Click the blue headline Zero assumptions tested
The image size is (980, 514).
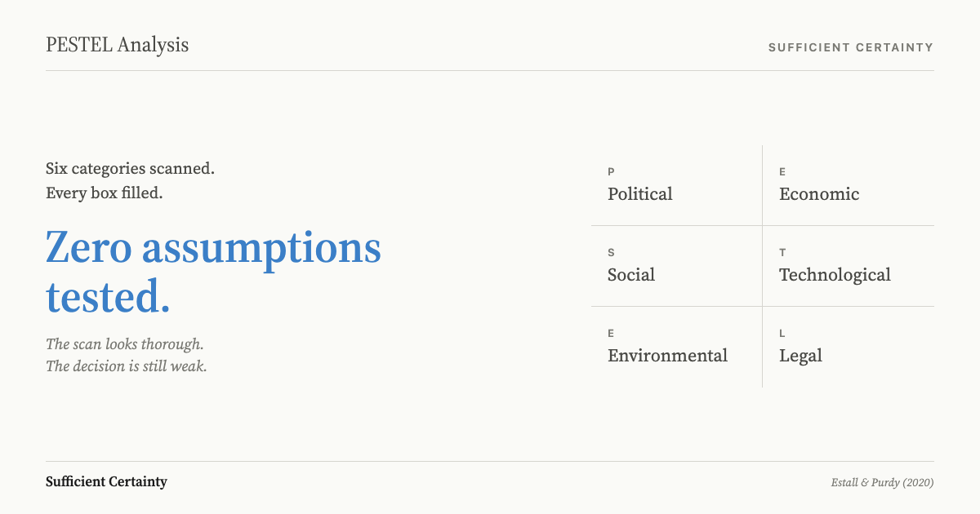(213, 273)
